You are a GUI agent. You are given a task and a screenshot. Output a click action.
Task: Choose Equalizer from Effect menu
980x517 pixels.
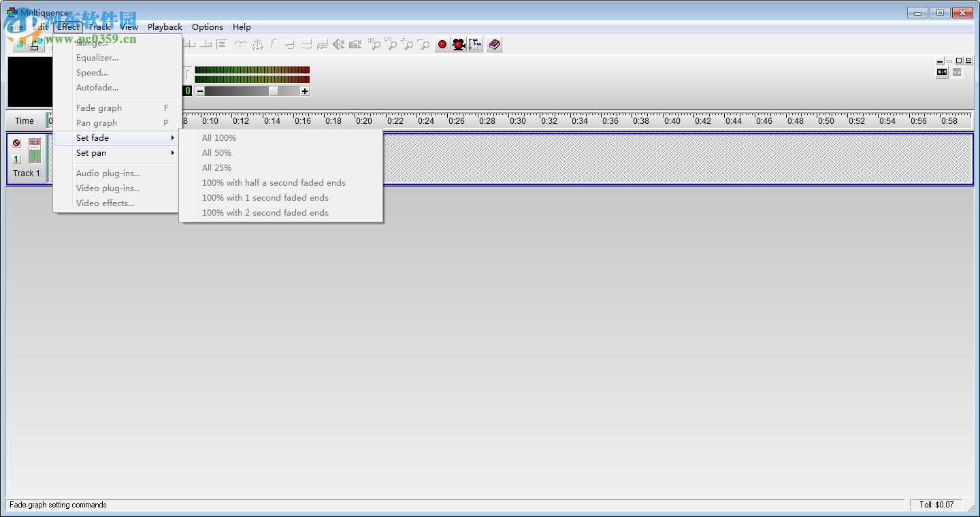(x=118, y=58)
